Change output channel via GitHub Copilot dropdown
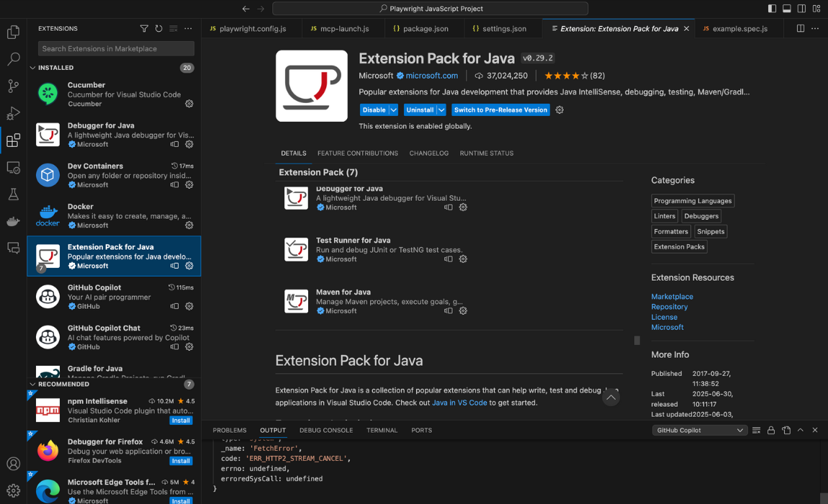Screen dimensions: 828x504 (x=698, y=430)
